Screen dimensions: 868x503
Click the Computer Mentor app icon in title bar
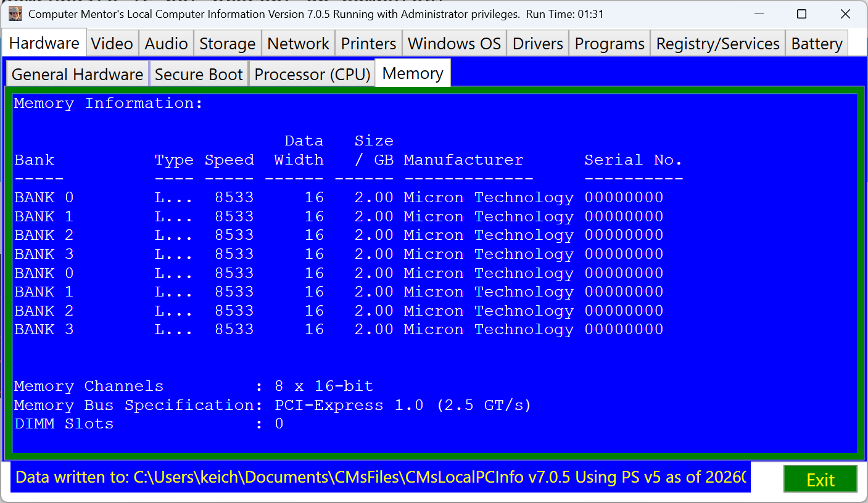click(15, 14)
